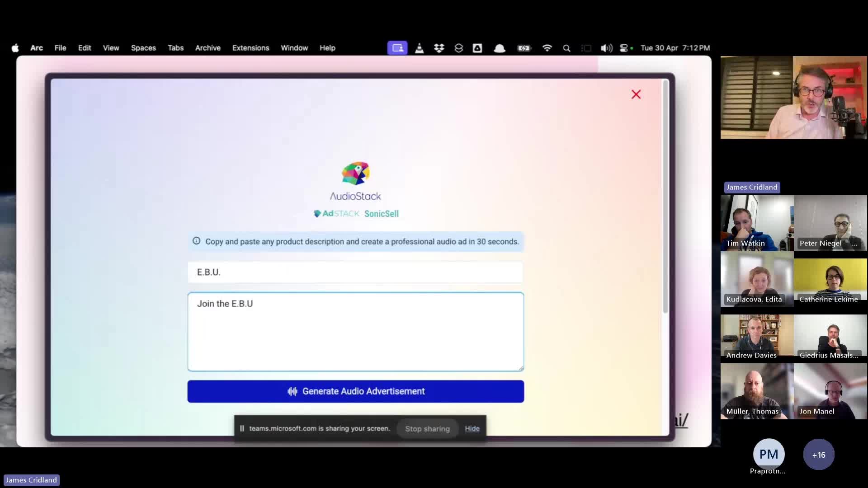The height and width of the screenshot is (488, 868).
Task: Click the stacked layers menu bar icon
Action: click(458, 48)
